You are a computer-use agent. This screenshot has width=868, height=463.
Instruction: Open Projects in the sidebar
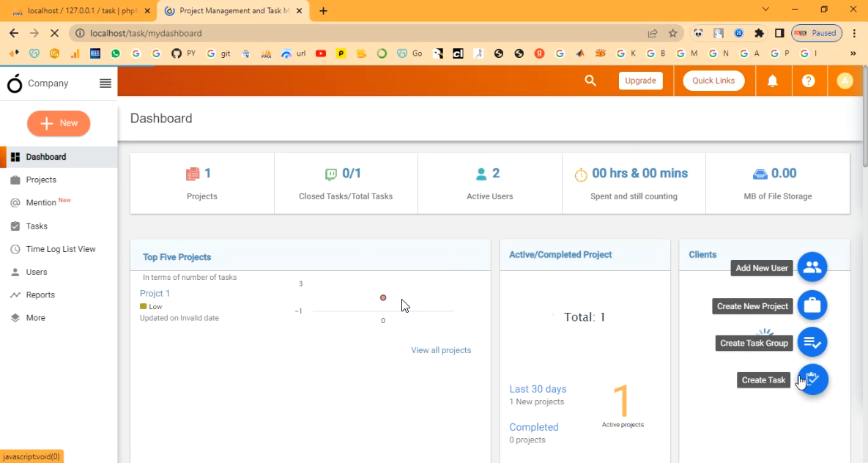[x=59, y=180]
